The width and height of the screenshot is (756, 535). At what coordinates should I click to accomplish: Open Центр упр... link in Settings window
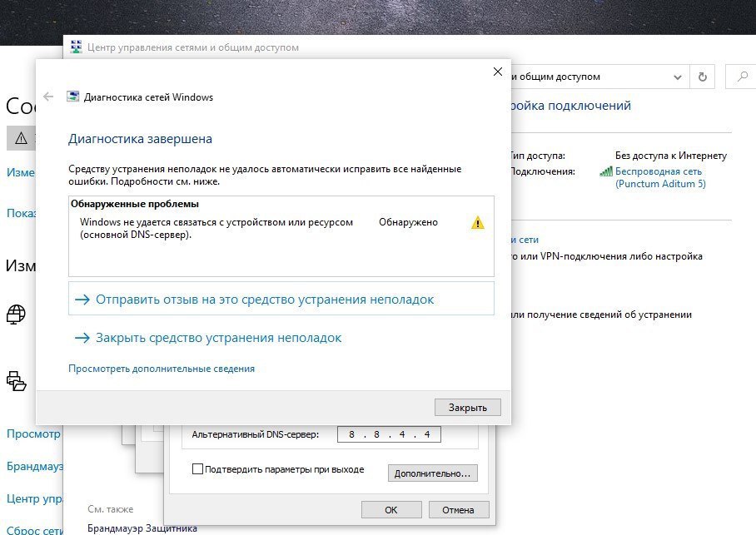coord(35,499)
